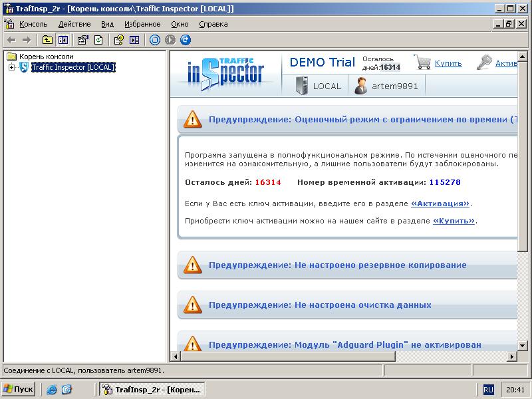
Task: Click horizontal scrollbar right arrow
Action: [x=512, y=356]
